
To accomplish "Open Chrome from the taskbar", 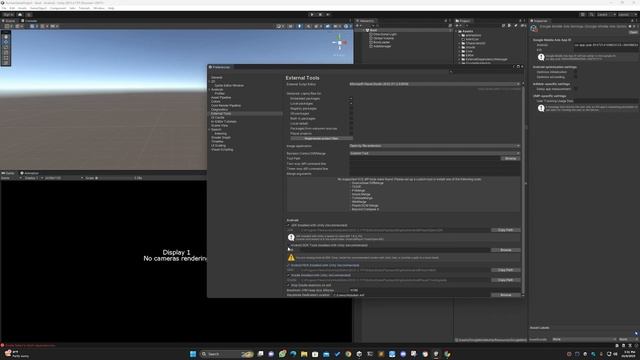I will click(x=348, y=354).
